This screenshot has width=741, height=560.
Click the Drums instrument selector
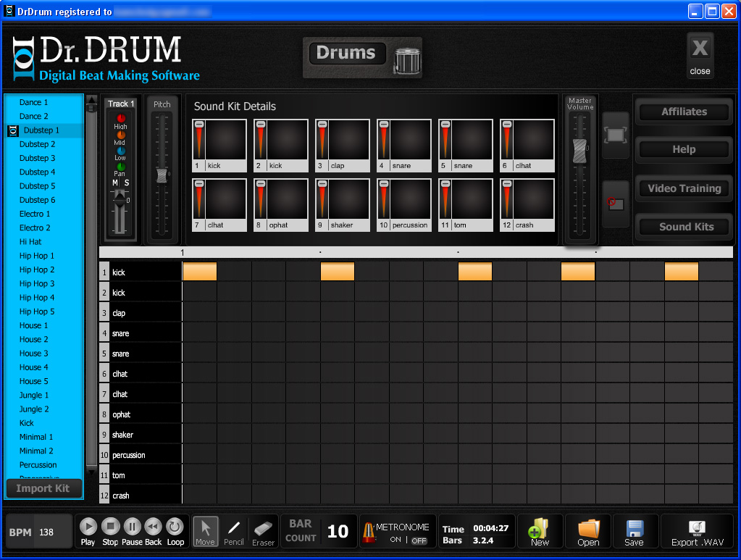coord(347,53)
